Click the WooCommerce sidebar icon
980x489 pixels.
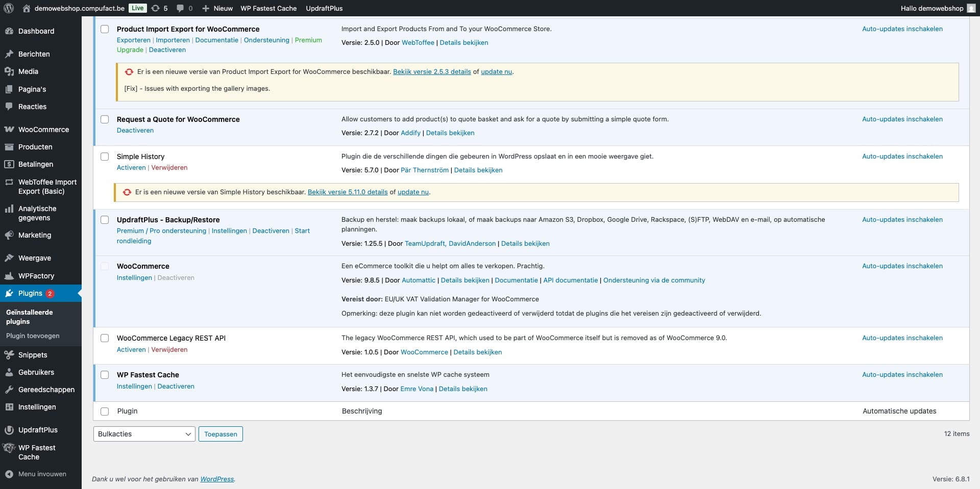(9, 130)
